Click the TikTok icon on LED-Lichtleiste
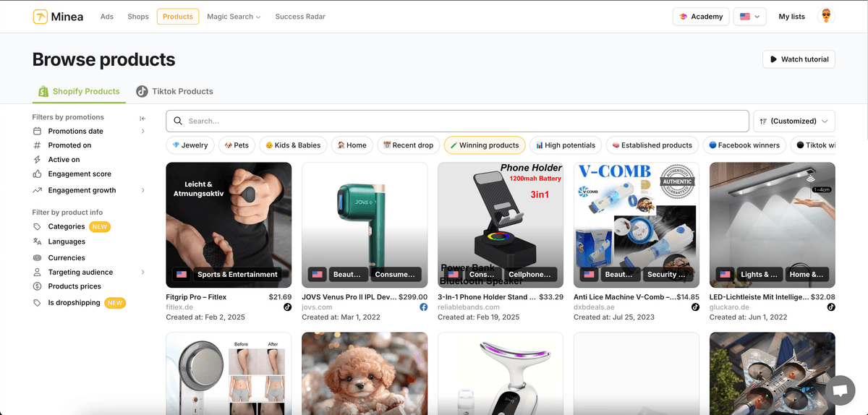868x415 pixels. [831, 307]
